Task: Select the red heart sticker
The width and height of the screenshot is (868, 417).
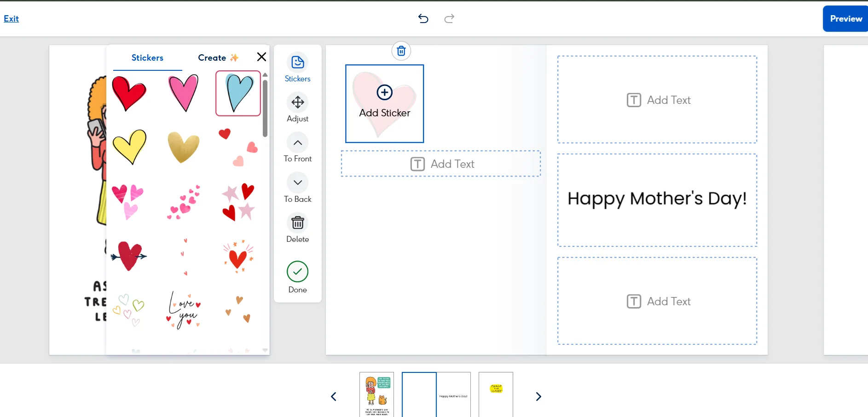Action: click(129, 94)
